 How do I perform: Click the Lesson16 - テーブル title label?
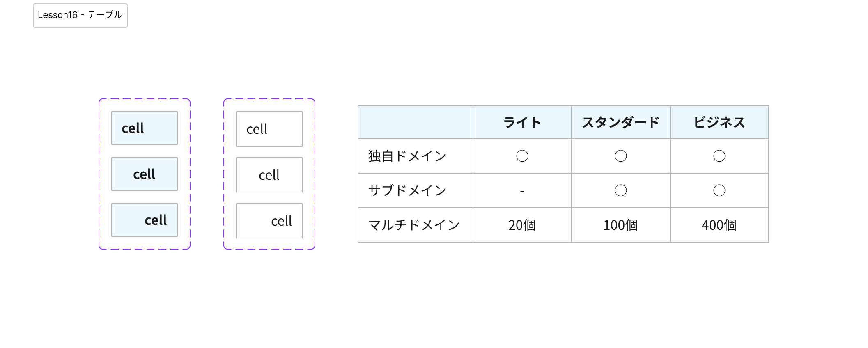(x=80, y=15)
